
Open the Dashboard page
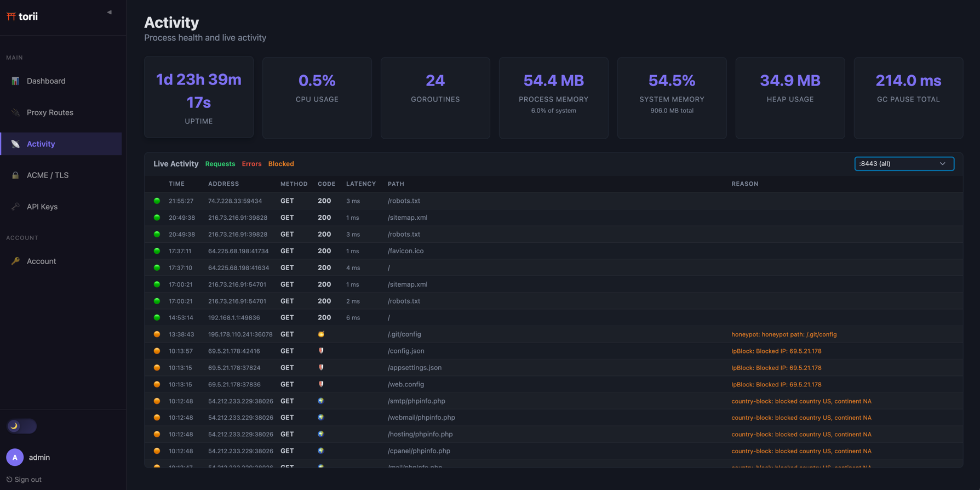61,81
